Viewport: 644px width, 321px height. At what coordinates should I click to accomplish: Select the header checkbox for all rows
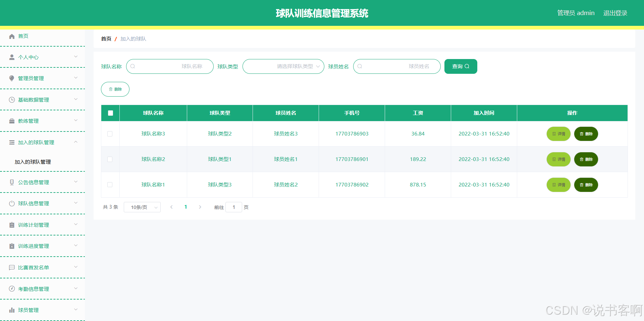click(110, 113)
